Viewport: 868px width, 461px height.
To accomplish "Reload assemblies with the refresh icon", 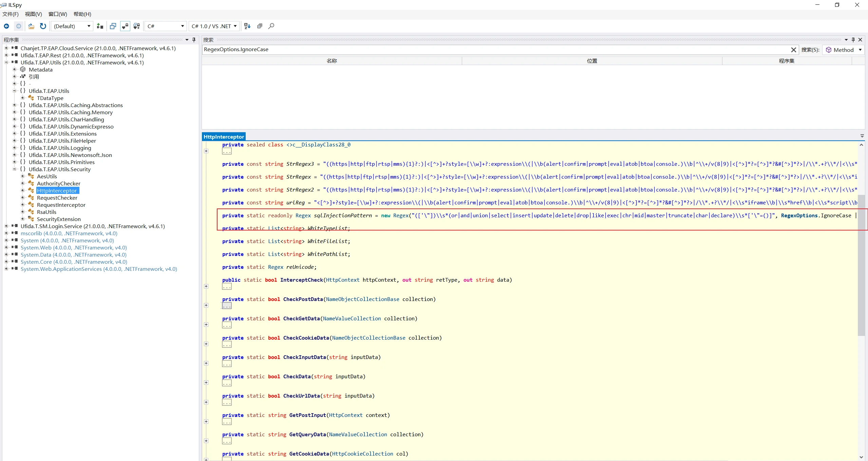I will 43,26.
